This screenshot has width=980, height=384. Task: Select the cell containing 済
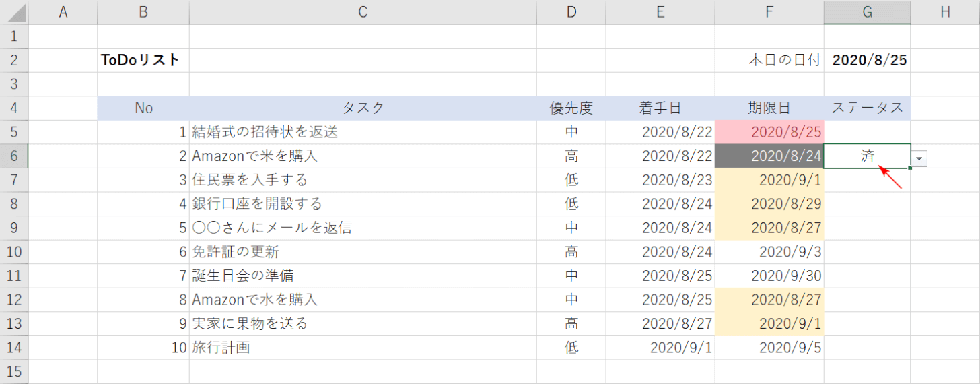point(868,156)
